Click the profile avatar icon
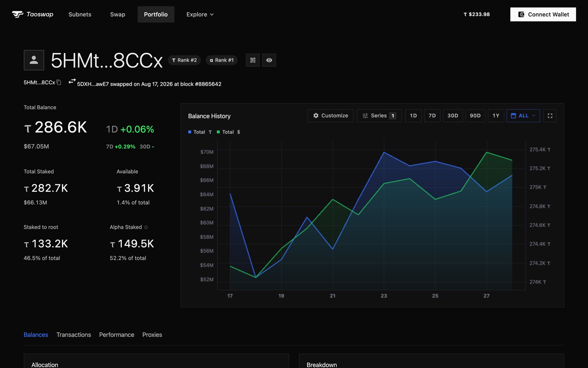This screenshot has width=588, height=368. (x=34, y=60)
